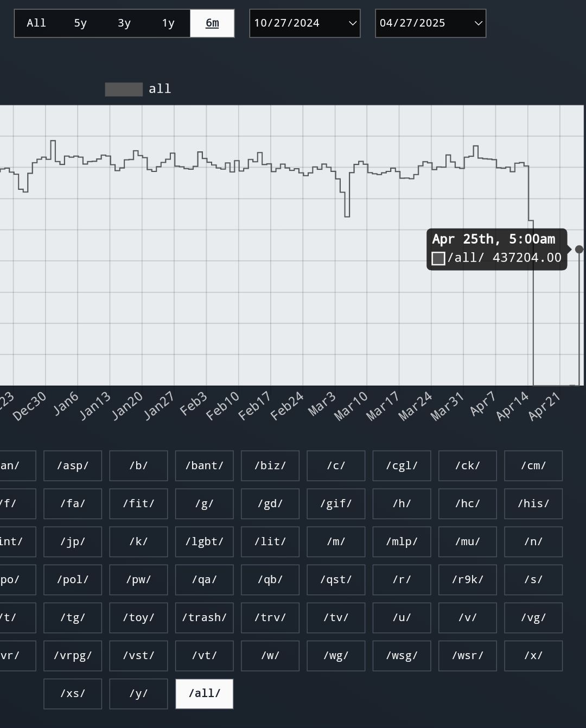Screen dimensions: 586x728
Task: Open the 04/27/2025 end date dropdown
Action: (x=431, y=23)
